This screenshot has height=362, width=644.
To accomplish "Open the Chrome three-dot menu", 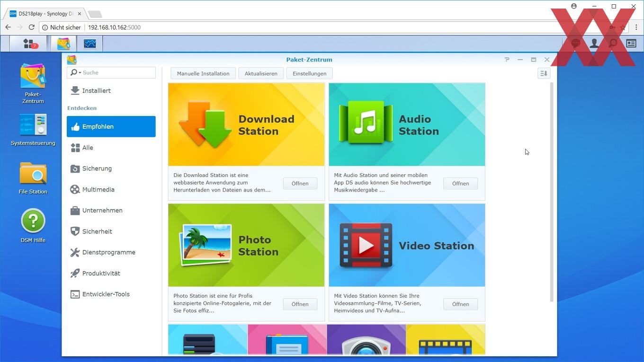I will pyautogui.click(x=636, y=27).
